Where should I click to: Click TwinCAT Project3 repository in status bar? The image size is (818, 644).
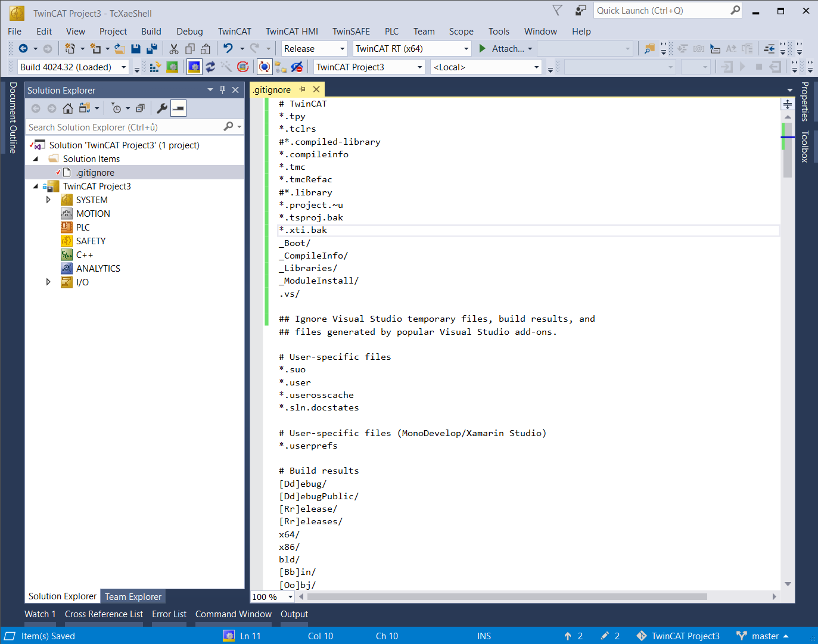coord(678,636)
